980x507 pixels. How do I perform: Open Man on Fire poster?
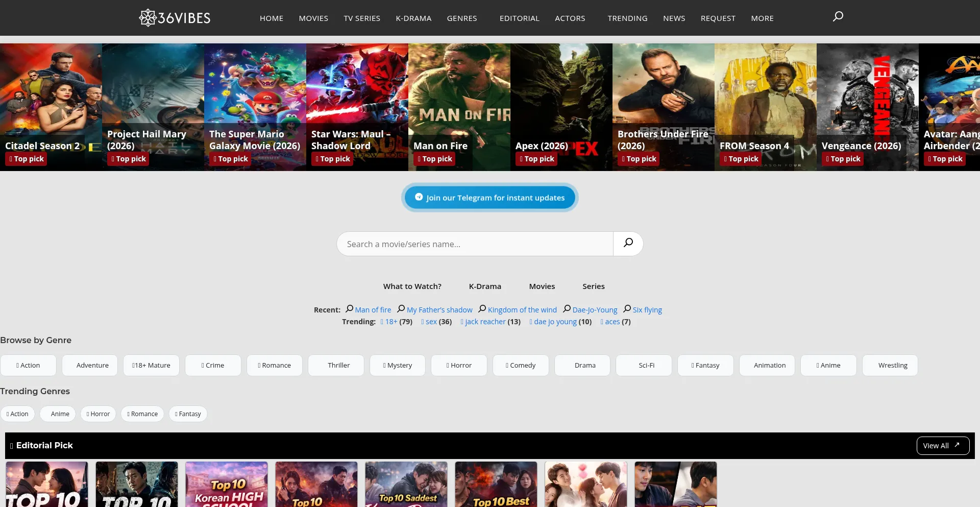point(459,107)
